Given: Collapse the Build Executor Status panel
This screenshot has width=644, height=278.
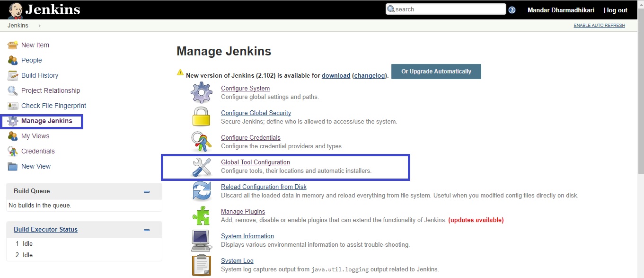Looking at the screenshot, I should pyautogui.click(x=147, y=230).
